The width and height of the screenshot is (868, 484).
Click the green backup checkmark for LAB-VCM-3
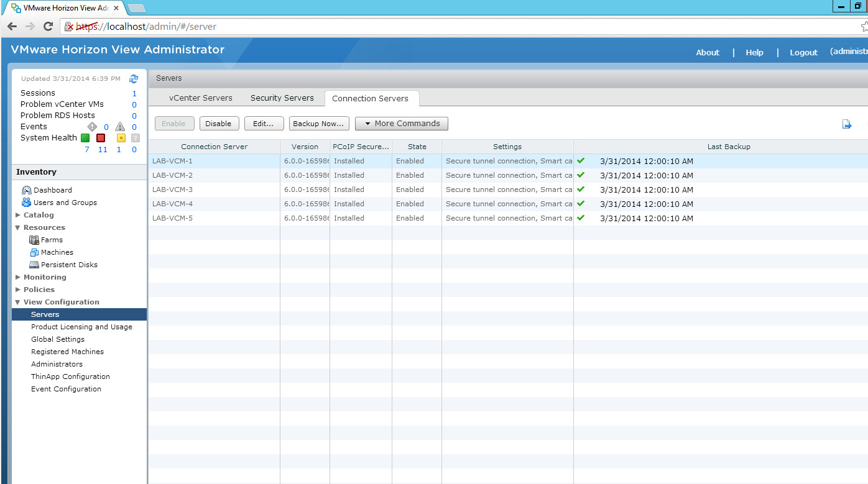[x=581, y=189]
